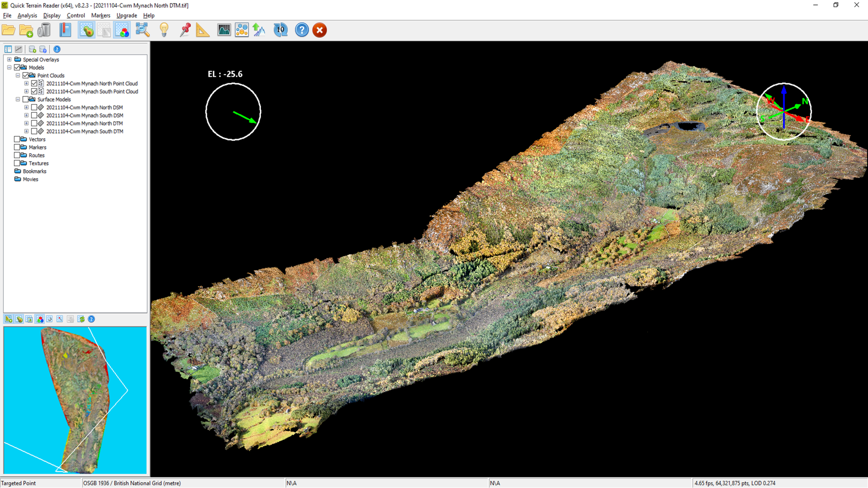Click the blue bookmark book icon
868x488 pixels.
[65, 30]
